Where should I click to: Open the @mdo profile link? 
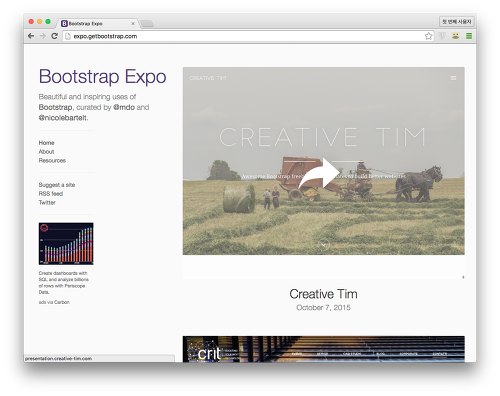pyautogui.click(x=124, y=107)
